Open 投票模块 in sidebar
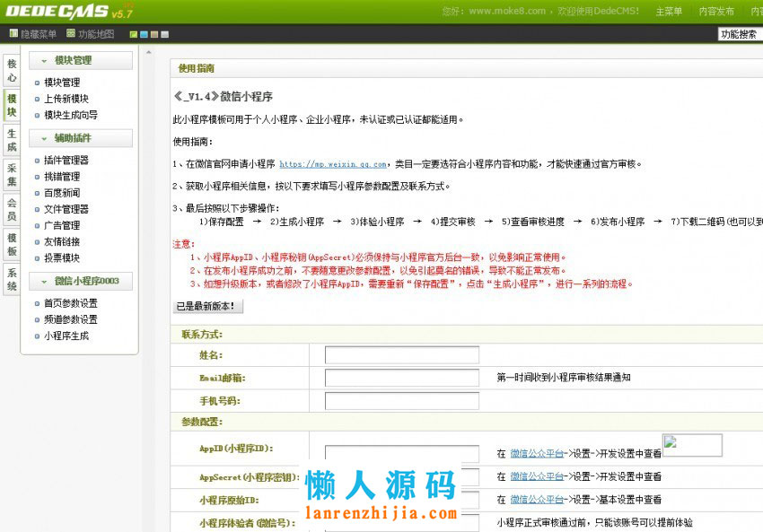This screenshot has height=532, width=763. coord(62,257)
